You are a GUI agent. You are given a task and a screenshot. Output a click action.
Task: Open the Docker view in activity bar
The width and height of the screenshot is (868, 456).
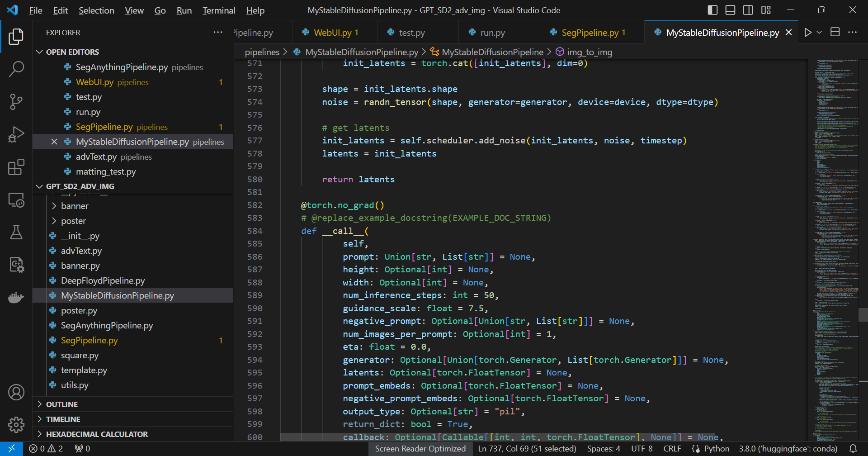(16, 297)
